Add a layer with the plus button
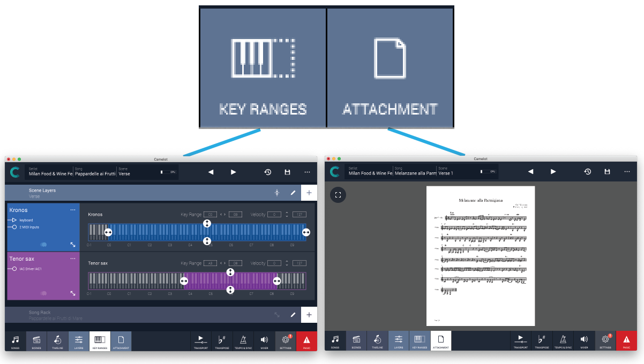This screenshot has width=644, height=364. click(x=309, y=193)
